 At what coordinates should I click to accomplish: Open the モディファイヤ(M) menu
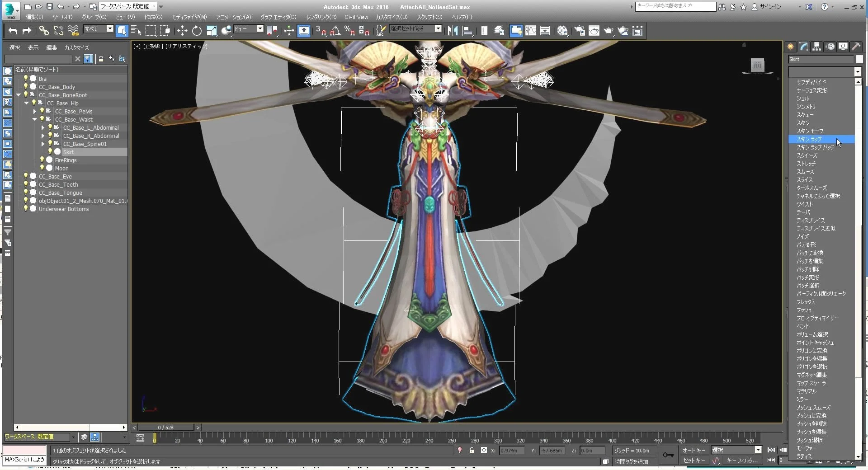pyautogui.click(x=189, y=17)
